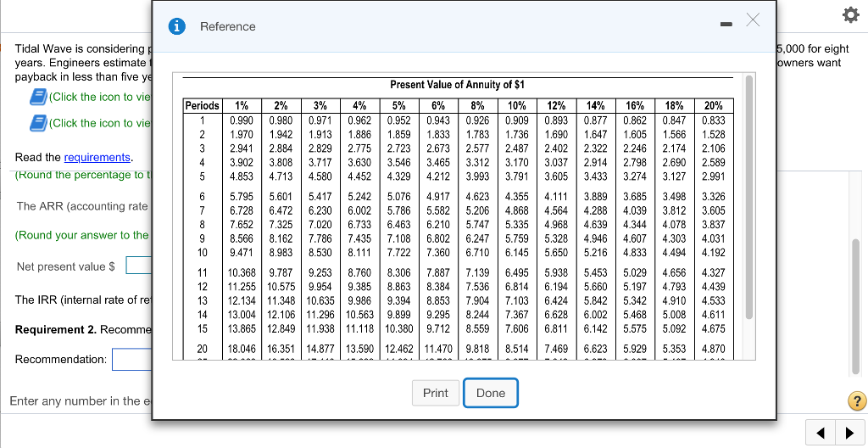
Task: Click the Done button
Action: pos(491,393)
